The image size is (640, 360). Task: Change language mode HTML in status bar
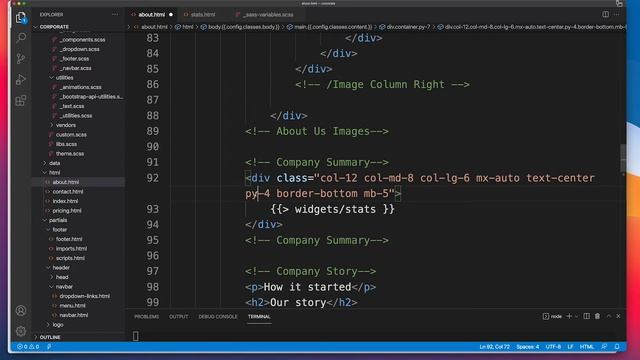587,347
